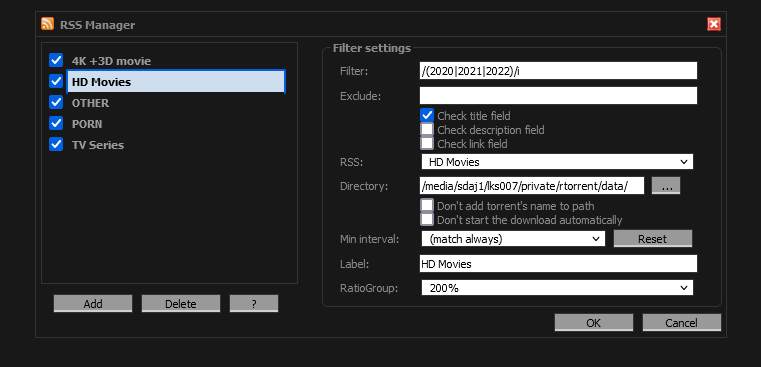Dismiss dialog with Cancel button
Viewport: 761px width, 367px height.
681,323
